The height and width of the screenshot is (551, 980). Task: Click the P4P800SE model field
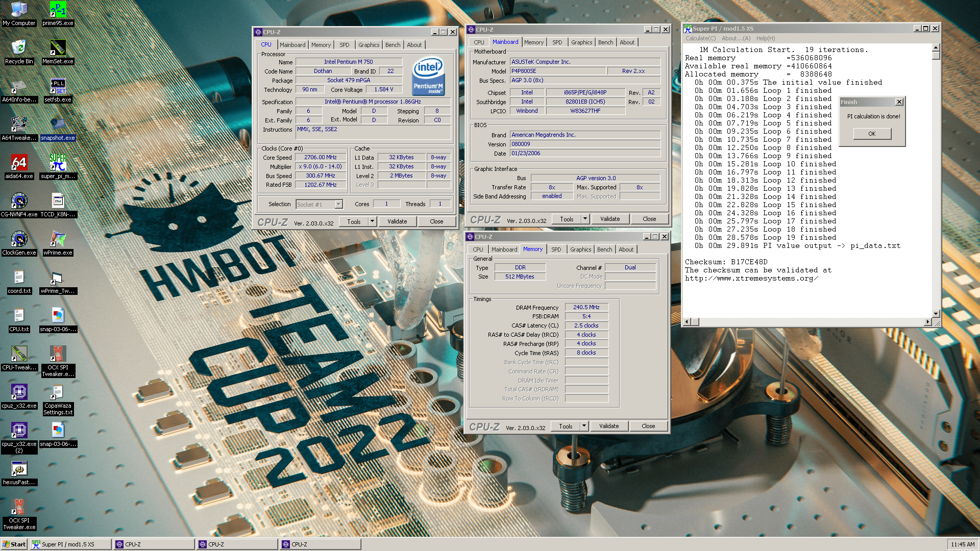[x=558, y=71]
